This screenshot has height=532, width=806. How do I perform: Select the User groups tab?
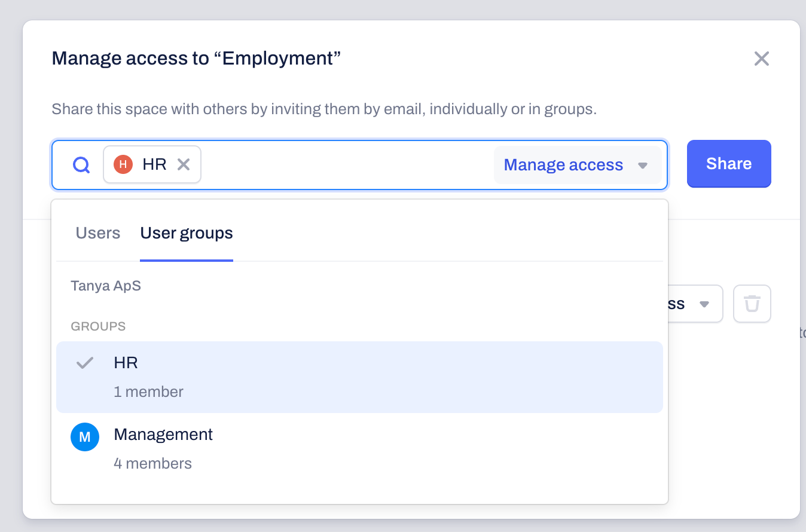pyautogui.click(x=187, y=233)
